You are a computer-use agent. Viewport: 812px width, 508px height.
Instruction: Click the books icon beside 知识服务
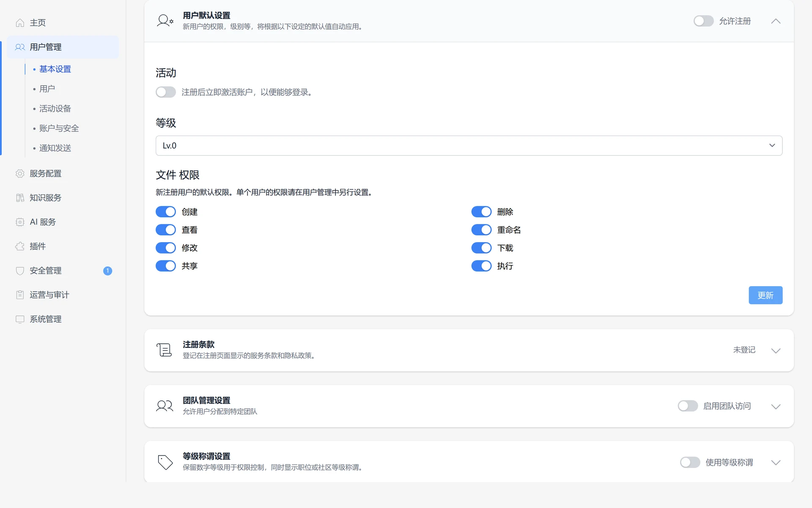tap(20, 198)
